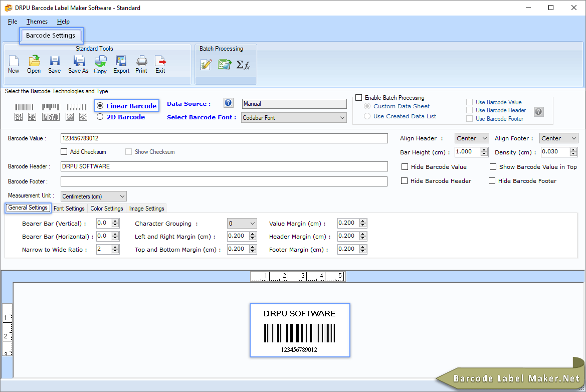Screen dimensions: 586x392
Task: Click the Excel import batch icon
Action: point(225,65)
